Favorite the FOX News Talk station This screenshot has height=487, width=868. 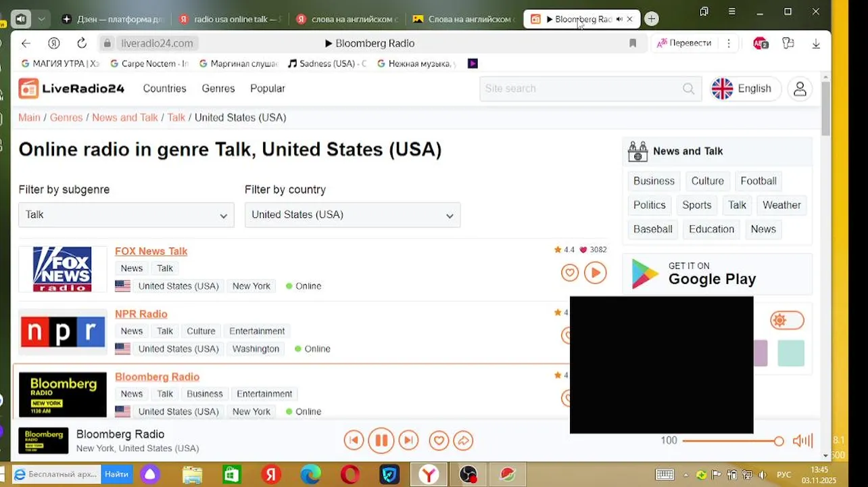point(570,273)
